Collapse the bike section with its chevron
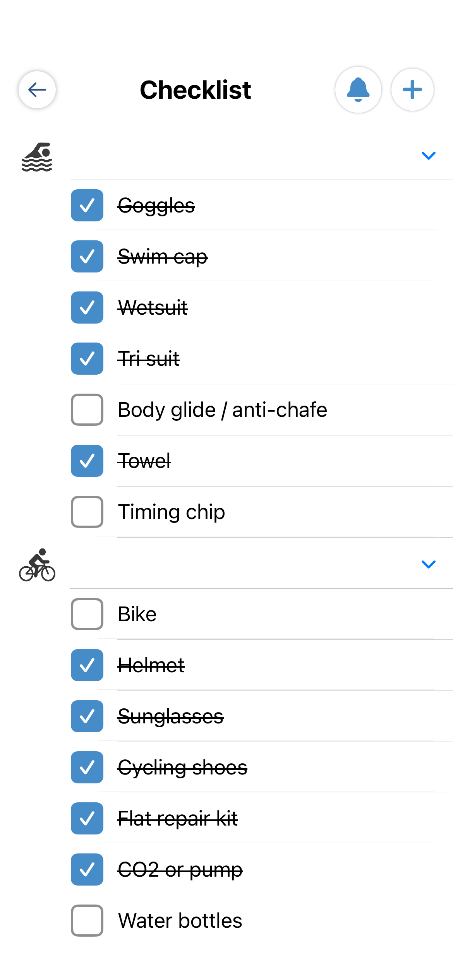This screenshot has width=453, height=980. click(428, 565)
